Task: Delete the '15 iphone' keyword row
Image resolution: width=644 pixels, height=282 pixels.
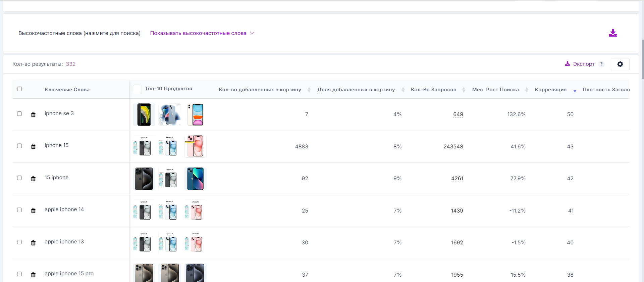Action: (x=33, y=179)
